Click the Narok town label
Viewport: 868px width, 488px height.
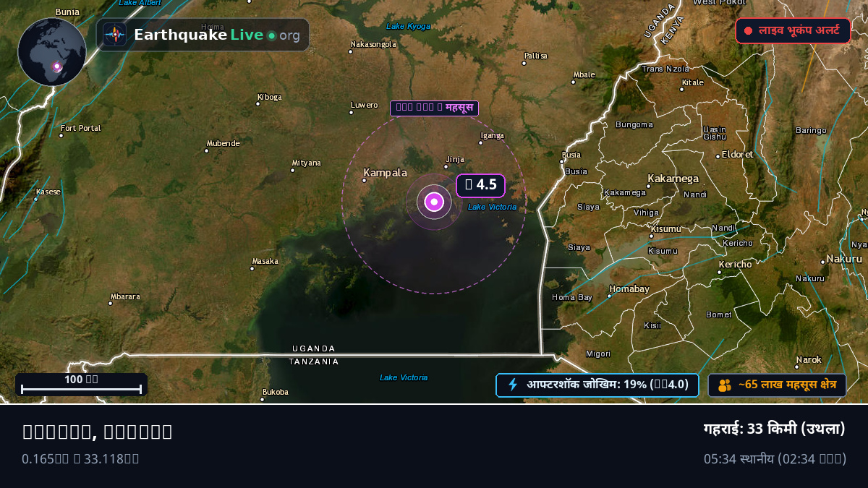click(x=809, y=359)
